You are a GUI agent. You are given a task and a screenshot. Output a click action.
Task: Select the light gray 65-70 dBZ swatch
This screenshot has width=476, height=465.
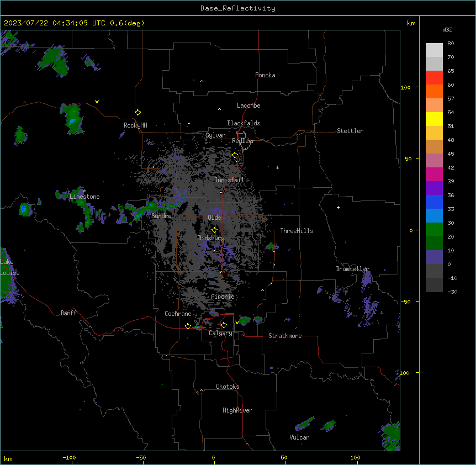(x=434, y=64)
